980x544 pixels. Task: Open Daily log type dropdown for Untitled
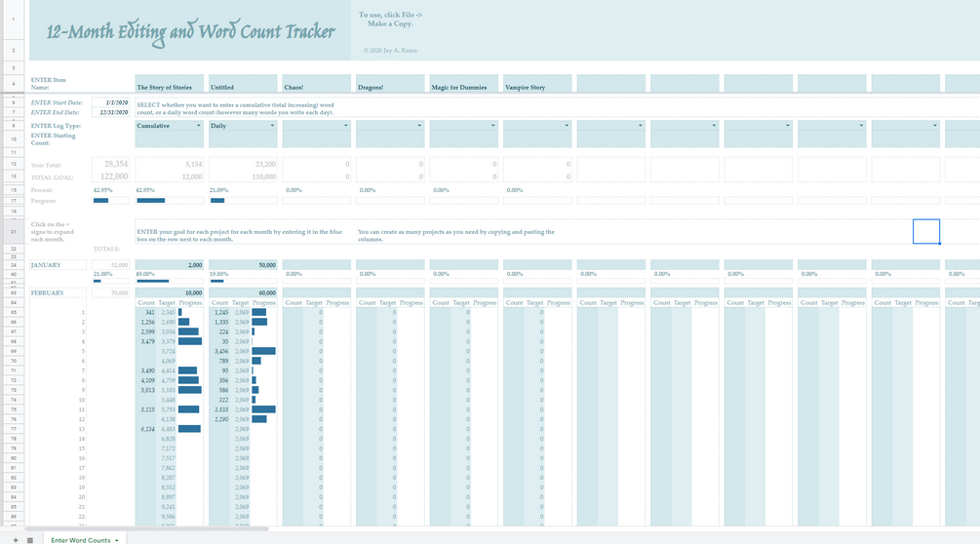(272, 126)
